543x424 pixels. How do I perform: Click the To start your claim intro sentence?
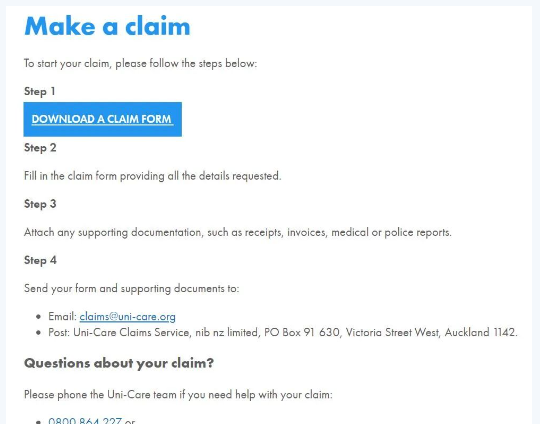click(140, 64)
